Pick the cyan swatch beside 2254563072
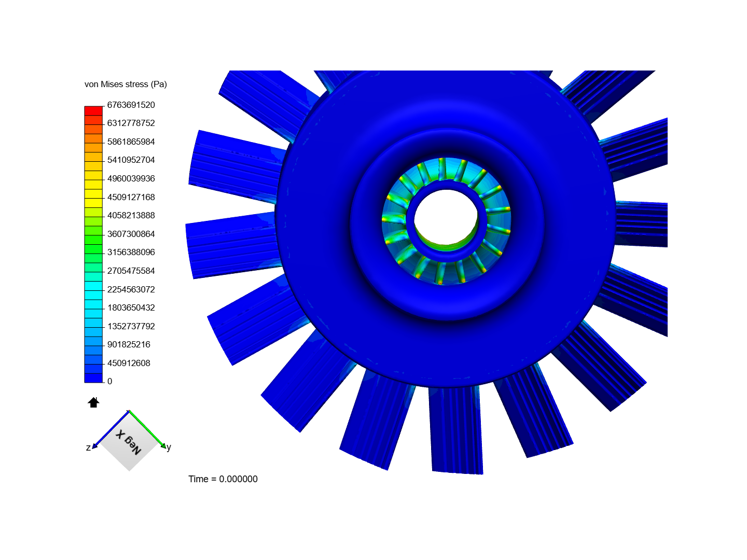This screenshot has height=560, width=747. pos(94,286)
